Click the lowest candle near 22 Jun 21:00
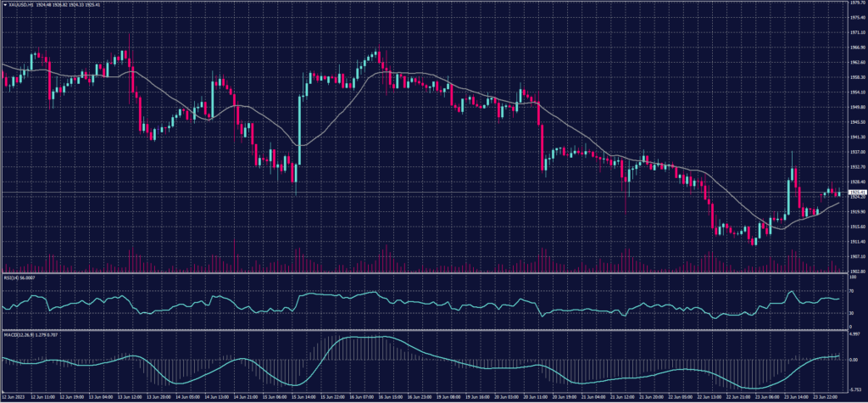The width and height of the screenshot is (868, 403). click(x=752, y=240)
